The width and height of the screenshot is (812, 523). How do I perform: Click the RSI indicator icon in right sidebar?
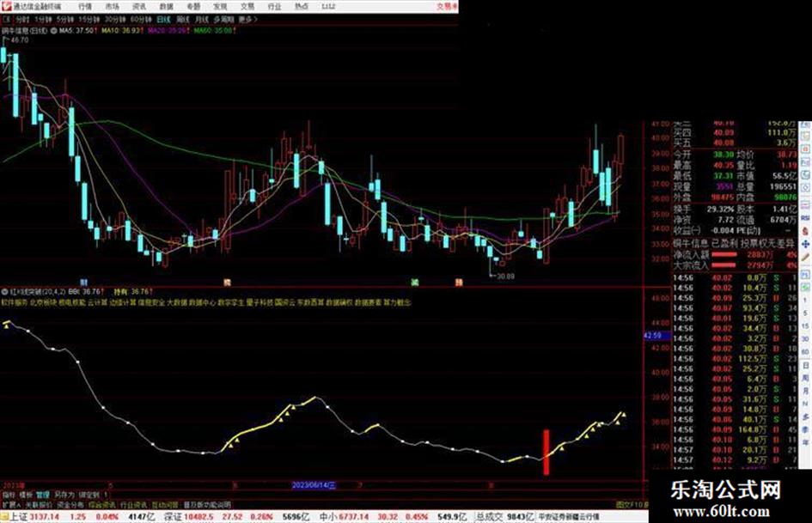[x=805, y=219]
